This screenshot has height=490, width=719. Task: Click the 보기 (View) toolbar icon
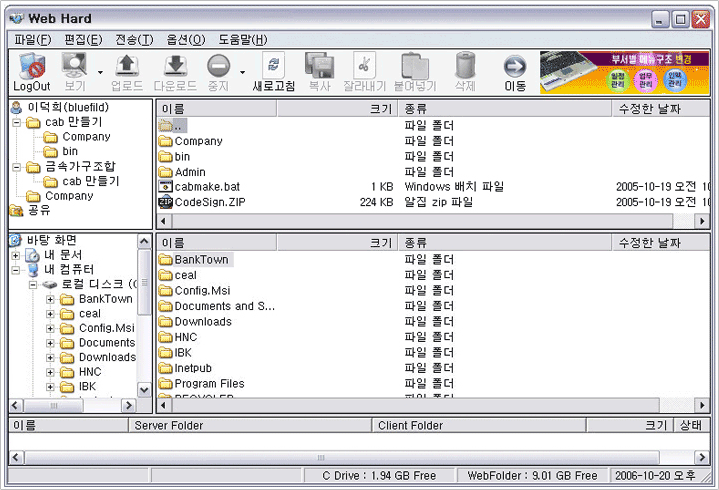[74, 67]
